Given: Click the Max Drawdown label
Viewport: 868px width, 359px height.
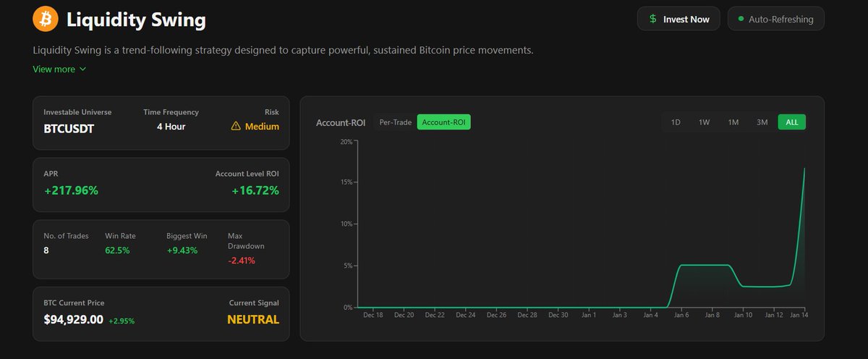Looking at the screenshot, I should [244, 241].
